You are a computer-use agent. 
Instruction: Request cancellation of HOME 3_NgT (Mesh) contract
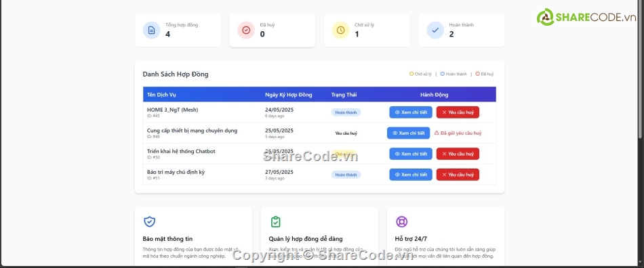[458, 112]
